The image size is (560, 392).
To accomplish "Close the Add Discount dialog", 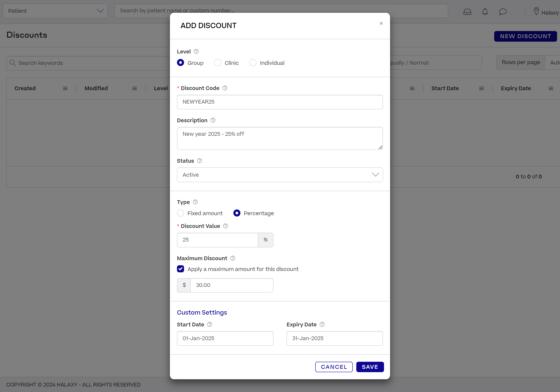I will click(x=381, y=23).
